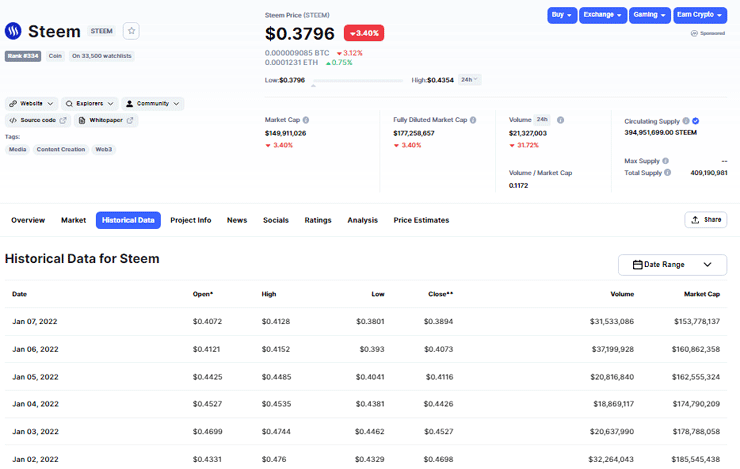
Task: Open Volume 24h period selector
Action: [542, 120]
